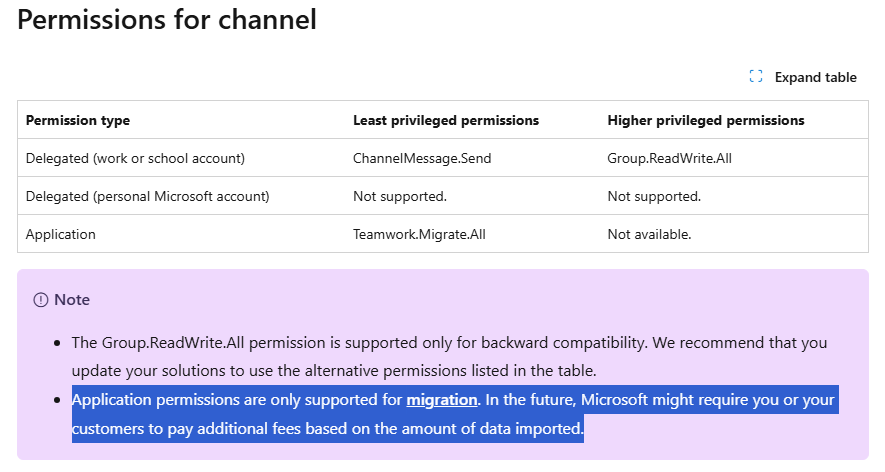Click the Expand table button label
The height and width of the screenshot is (472, 885).
click(816, 77)
